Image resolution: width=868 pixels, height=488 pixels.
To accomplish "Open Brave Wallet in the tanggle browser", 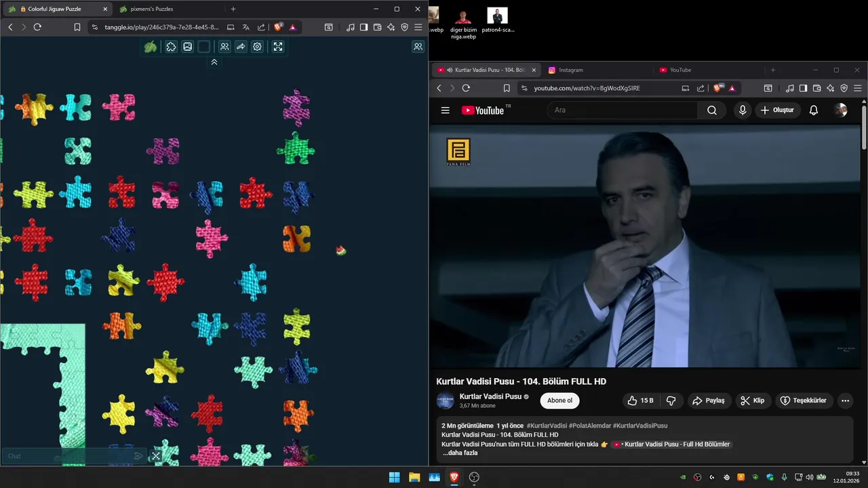I will pyautogui.click(x=378, y=27).
